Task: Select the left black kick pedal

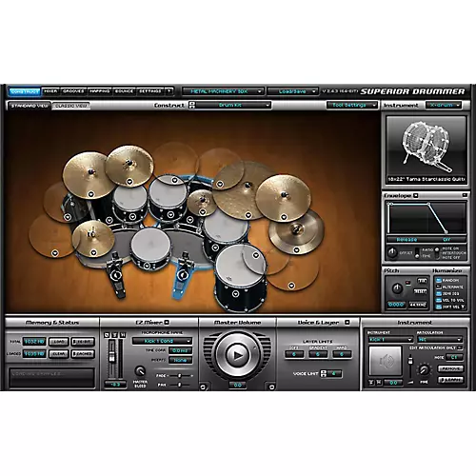Action: click(116, 275)
